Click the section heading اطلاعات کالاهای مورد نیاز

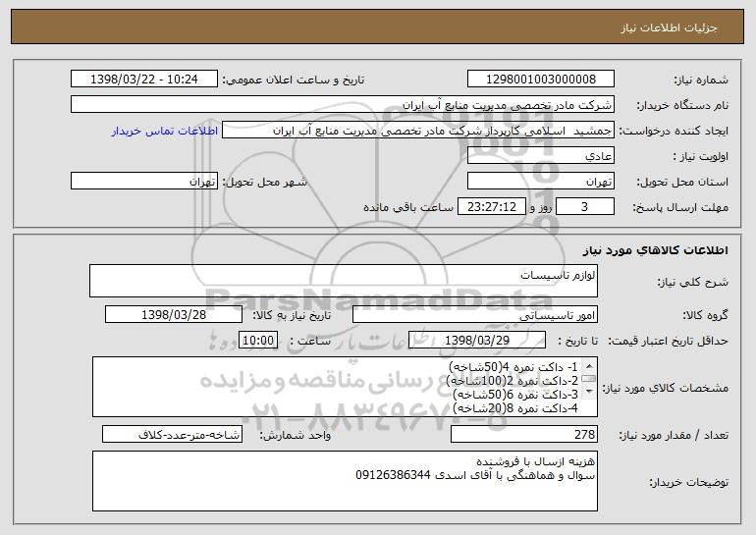(x=655, y=250)
